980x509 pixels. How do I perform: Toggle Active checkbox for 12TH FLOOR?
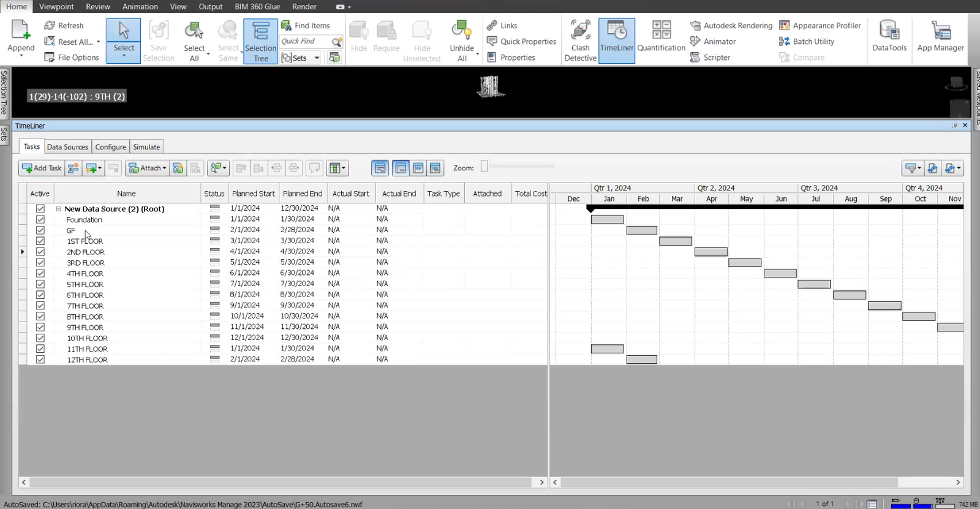pos(40,360)
